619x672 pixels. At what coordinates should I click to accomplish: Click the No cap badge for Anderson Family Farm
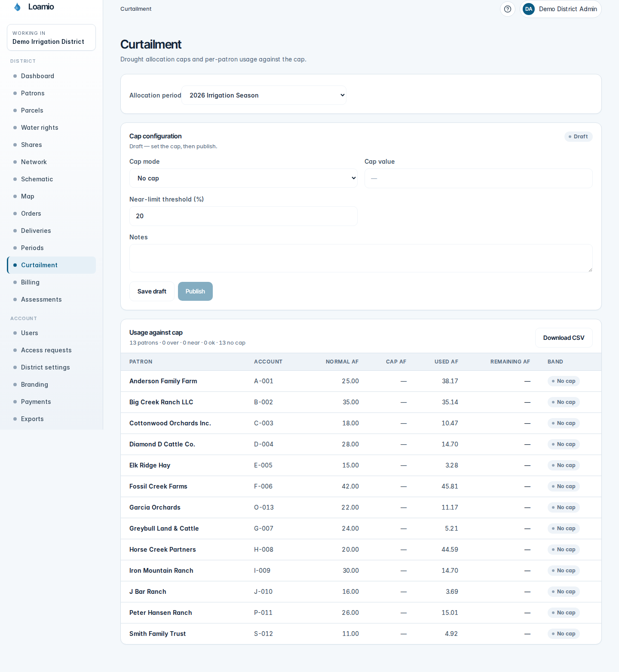564,381
